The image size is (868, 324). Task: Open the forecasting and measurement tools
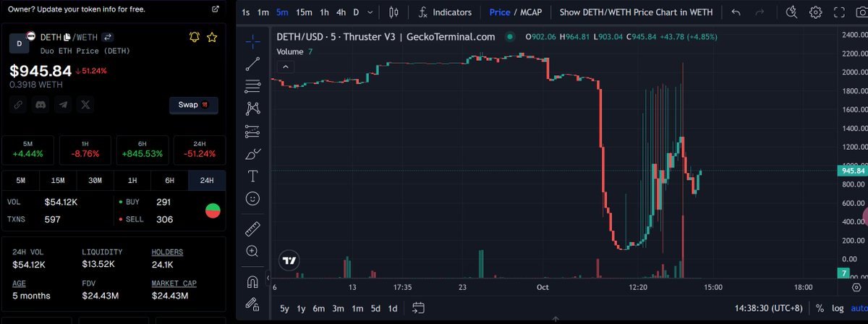(x=252, y=131)
